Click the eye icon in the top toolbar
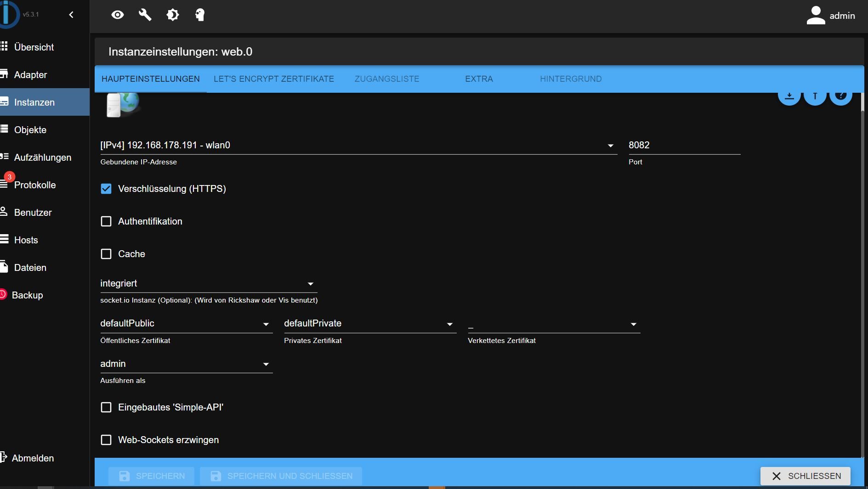The width and height of the screenshot is (868, 489). click(x=118, y=15)
